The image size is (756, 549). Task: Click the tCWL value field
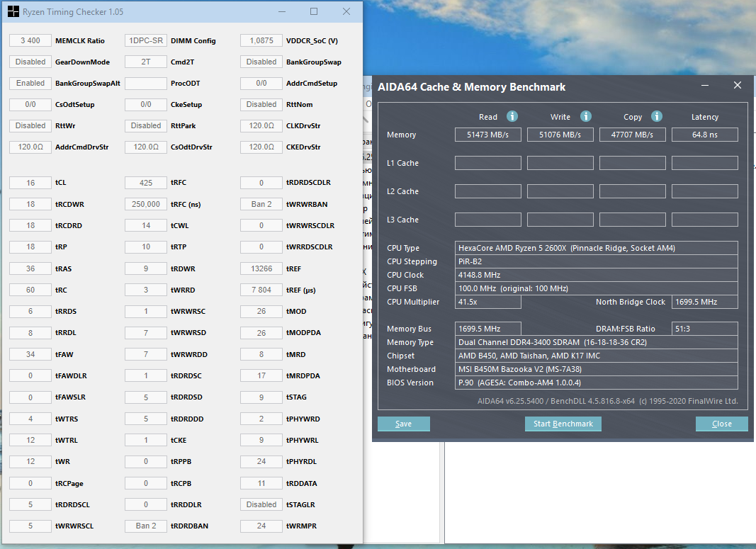146,225
